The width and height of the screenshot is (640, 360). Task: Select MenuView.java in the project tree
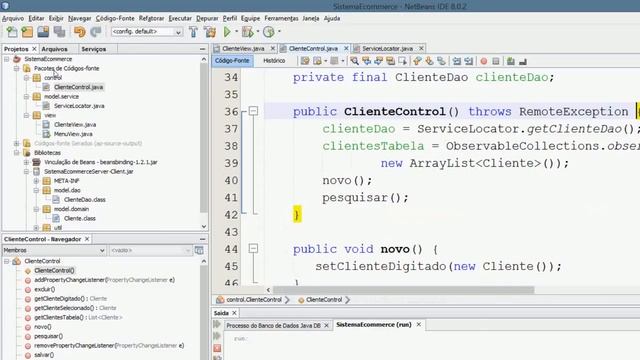coord(73,134)
